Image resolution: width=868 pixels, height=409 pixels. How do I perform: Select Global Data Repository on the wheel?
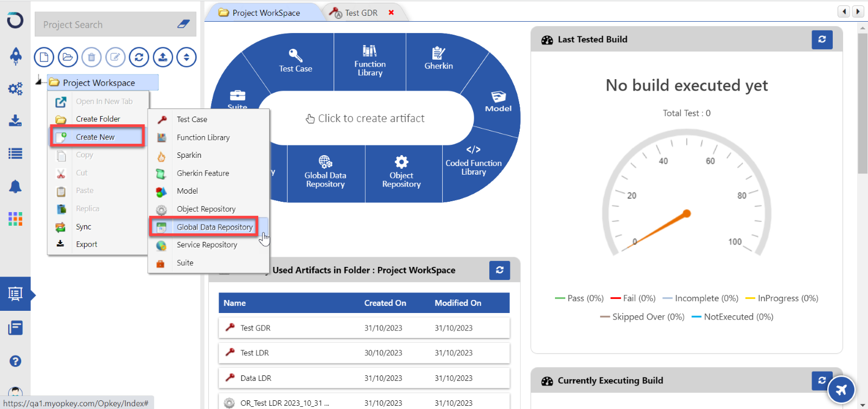tap(325, 172)
